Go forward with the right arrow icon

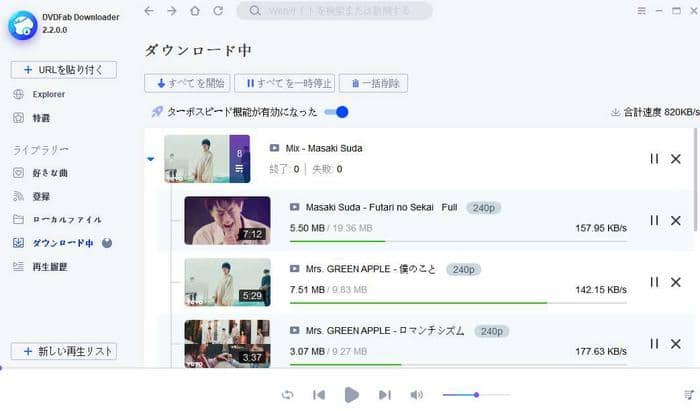pyautogui.click(x=172, y=11)
